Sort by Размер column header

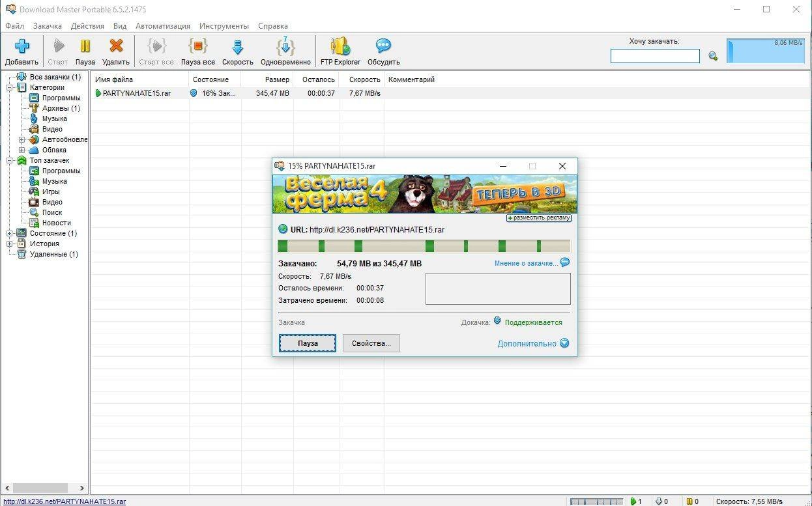(x=267, y=79)
